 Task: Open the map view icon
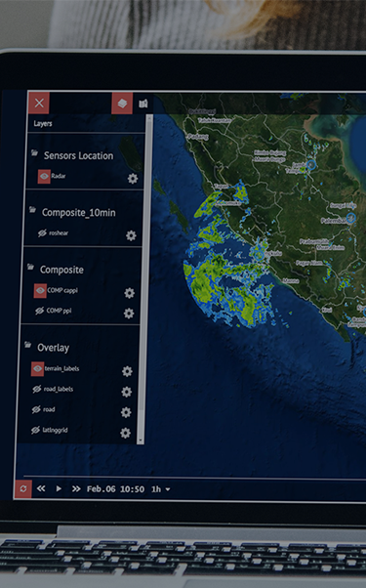click(x=143, y=104)
